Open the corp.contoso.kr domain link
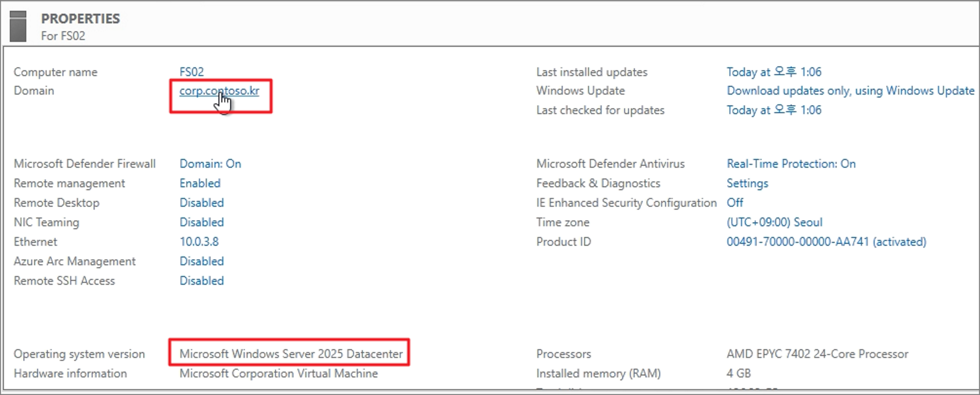The width and height of the screenshot is (980, 395). click(219, 91)
